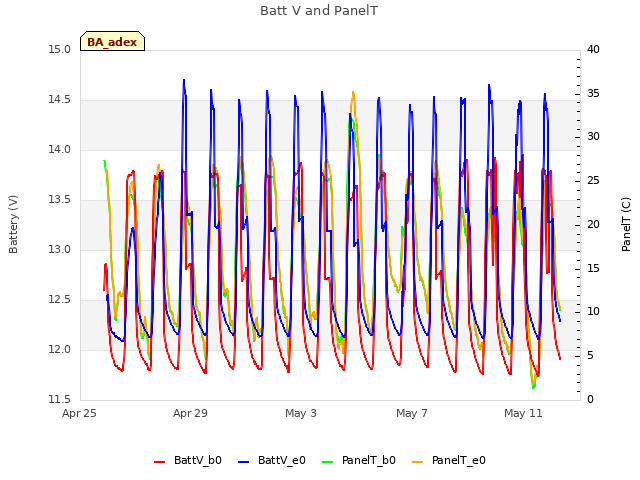Click the green PanelT_b0 minimum near May 11

click(x=533, y=387)
